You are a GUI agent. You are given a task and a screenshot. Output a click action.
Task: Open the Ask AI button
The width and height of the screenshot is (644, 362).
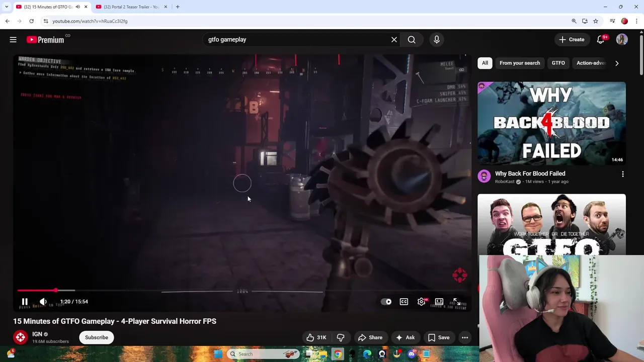click(x=405, y=337)
